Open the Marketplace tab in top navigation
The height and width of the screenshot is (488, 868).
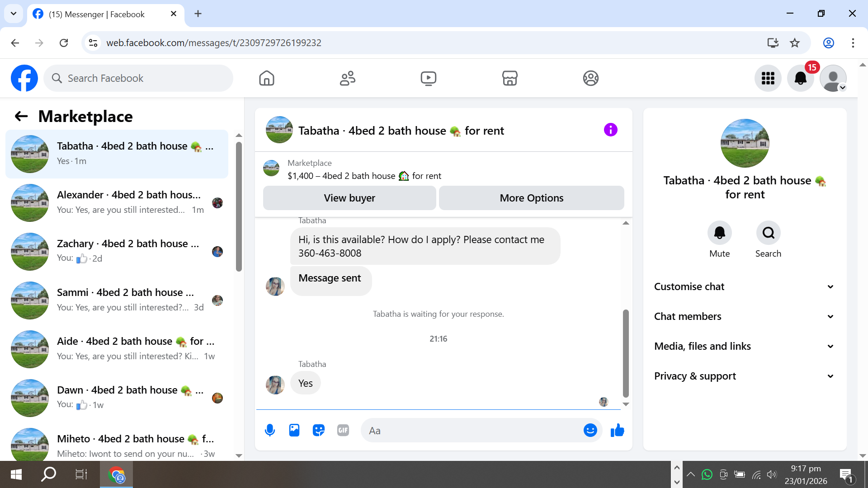509,78
